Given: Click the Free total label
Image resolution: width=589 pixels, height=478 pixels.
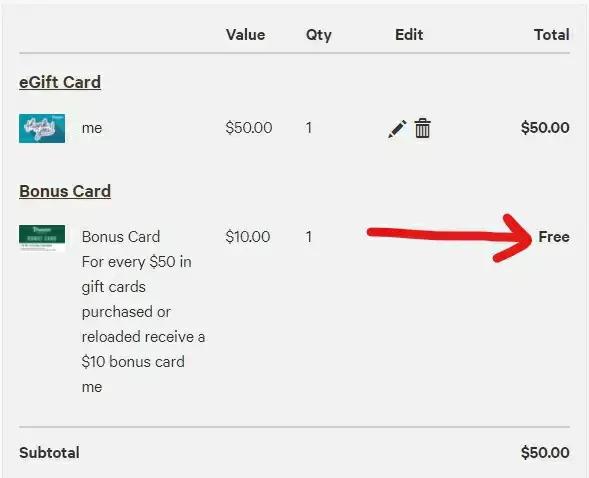Looking at the screenshot, I should (554, 237).
